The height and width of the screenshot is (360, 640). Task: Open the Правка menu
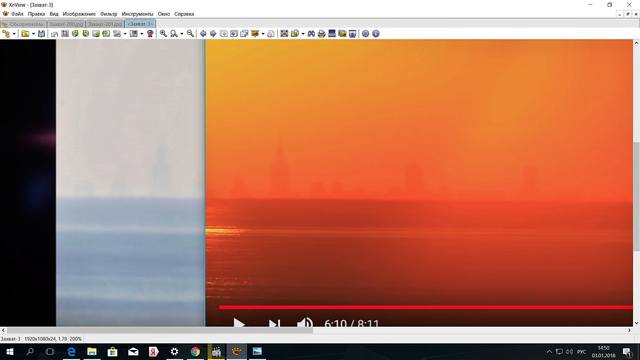[36, 14]
